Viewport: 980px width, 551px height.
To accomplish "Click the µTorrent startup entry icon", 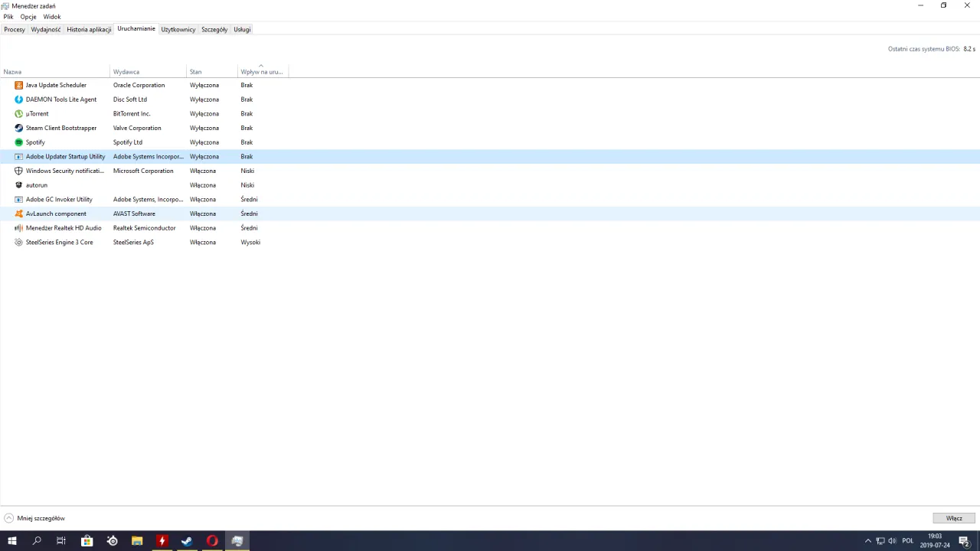I will 19,114.
